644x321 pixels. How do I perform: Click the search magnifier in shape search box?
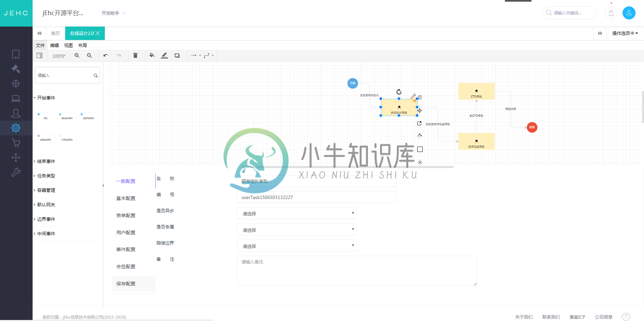[96, 76]
